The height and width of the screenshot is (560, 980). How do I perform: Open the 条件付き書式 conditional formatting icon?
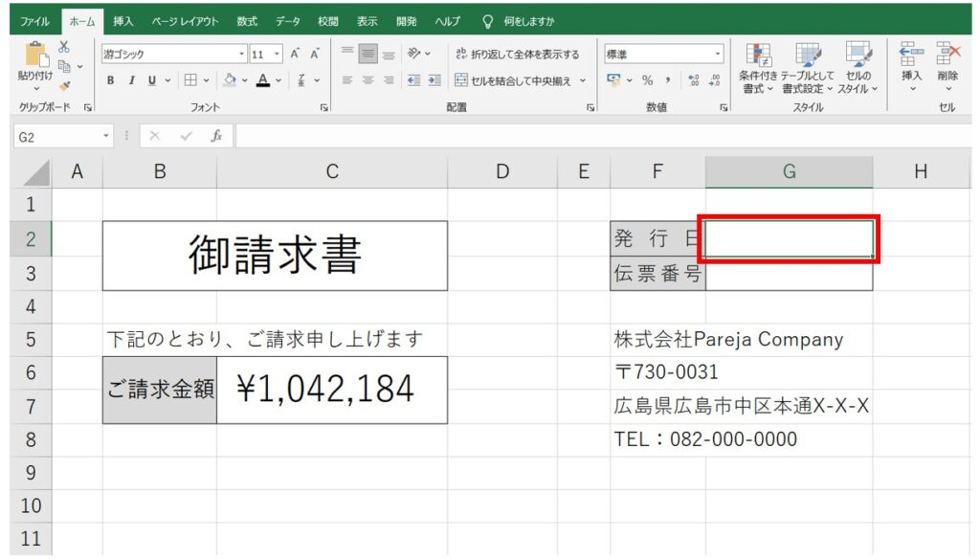coord(758,67)
